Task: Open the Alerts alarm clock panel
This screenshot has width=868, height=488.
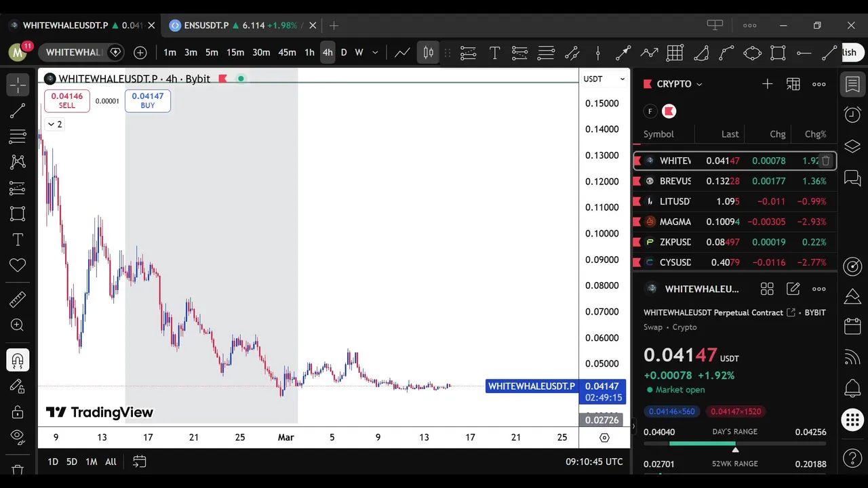Action: [852, 115]
